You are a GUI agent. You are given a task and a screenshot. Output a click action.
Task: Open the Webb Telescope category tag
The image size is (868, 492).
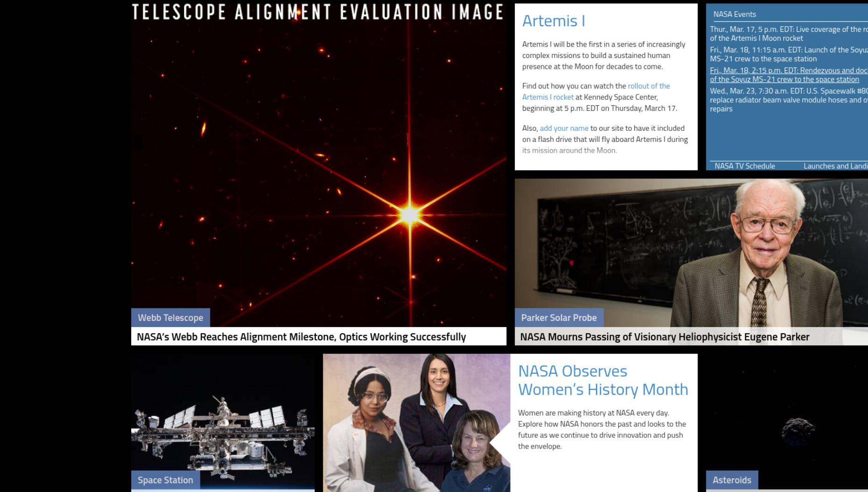[x=171, y=318]
